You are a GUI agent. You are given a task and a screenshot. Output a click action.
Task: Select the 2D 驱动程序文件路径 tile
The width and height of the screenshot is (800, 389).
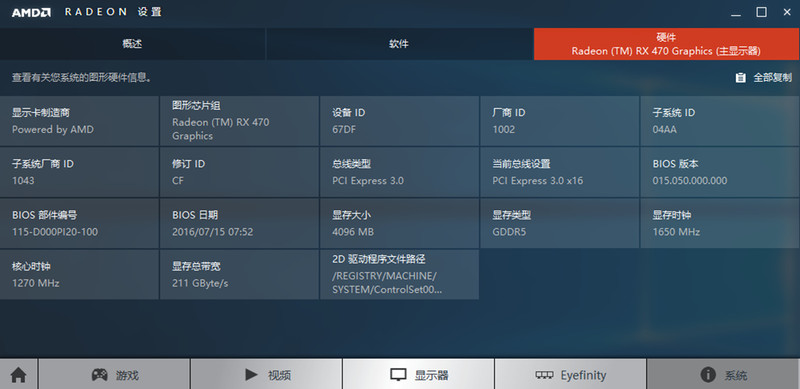coord(399,274)
